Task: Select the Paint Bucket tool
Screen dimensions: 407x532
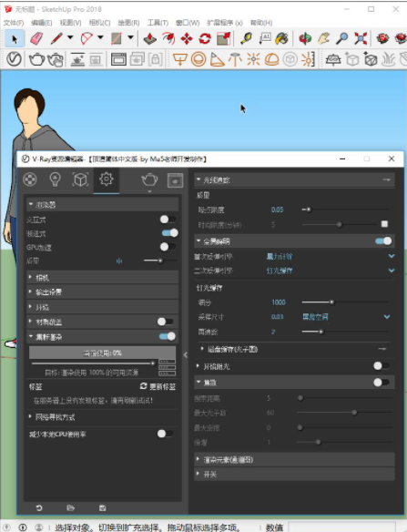Action: [282, 38]
